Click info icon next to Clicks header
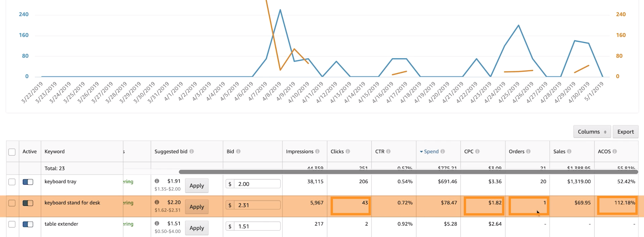Image resolution: width=644 pixels, height=237 pixels. pyautogui.click(x=348, y=152)
